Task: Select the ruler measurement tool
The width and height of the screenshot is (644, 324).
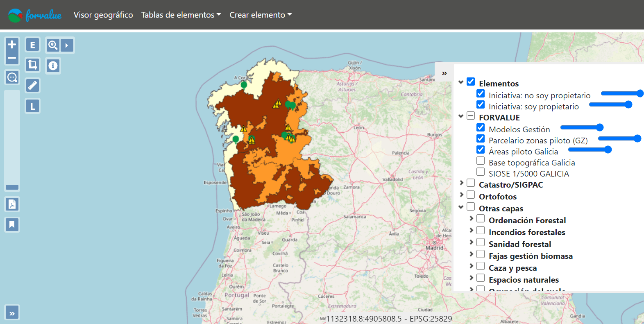Action: click(x=32, y=85)
